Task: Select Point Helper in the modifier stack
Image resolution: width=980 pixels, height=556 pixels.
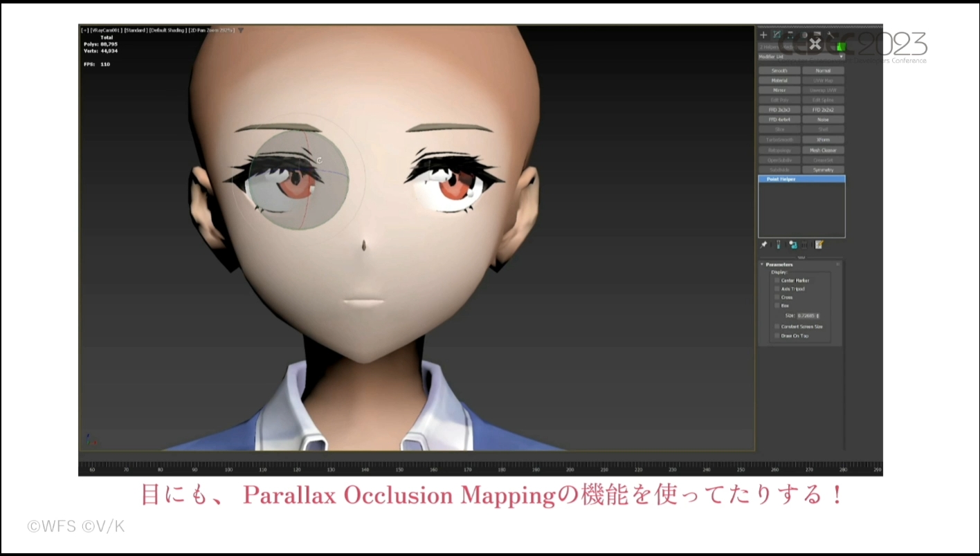Action: click(x=801, y=179)
